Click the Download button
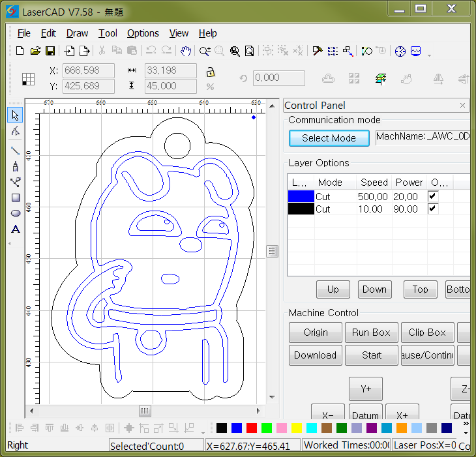 (316, 355)
